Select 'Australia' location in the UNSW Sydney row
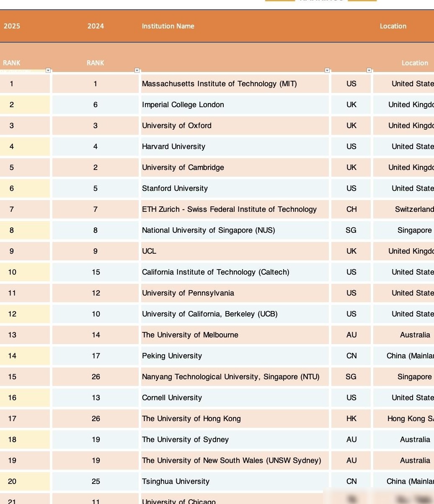The image size is (434, 504). pyautogui.click(x=404, y=460)
